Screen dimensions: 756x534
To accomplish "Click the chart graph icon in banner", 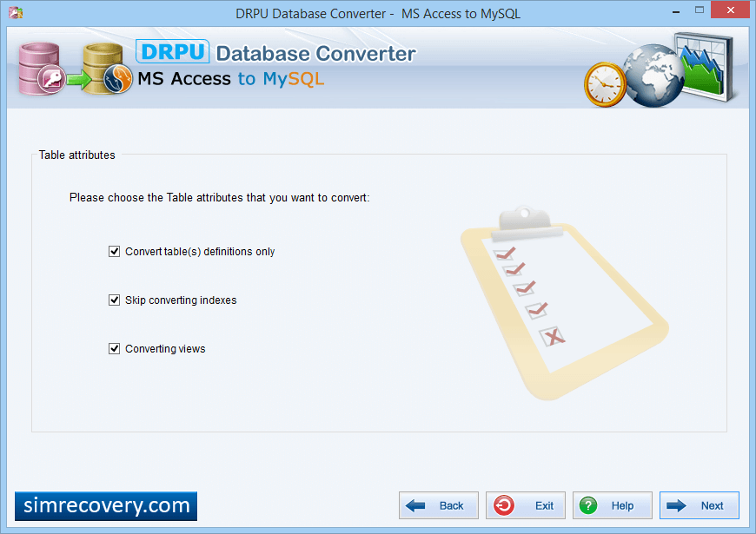I will pyautogui.click(x=704, y=65).
